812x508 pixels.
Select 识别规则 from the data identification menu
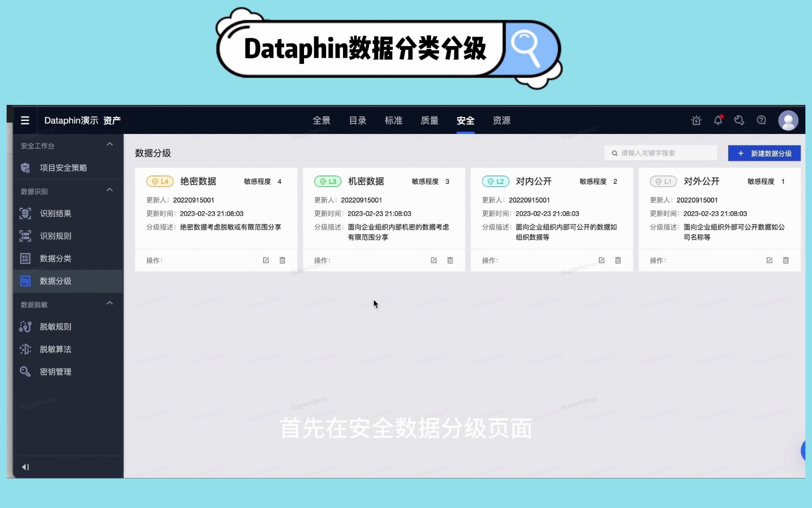pos(56,236)
